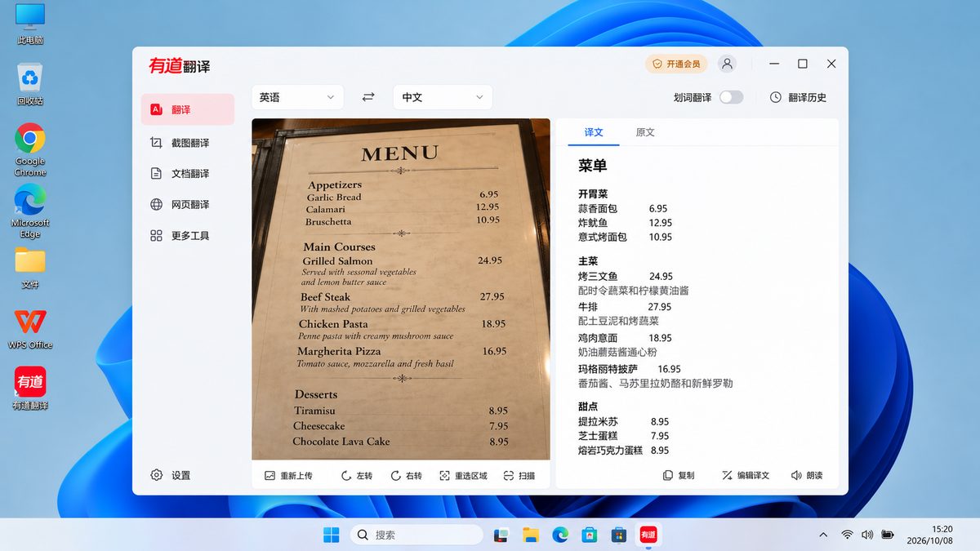Open WPS Office desktop icon

coord(30,329)
